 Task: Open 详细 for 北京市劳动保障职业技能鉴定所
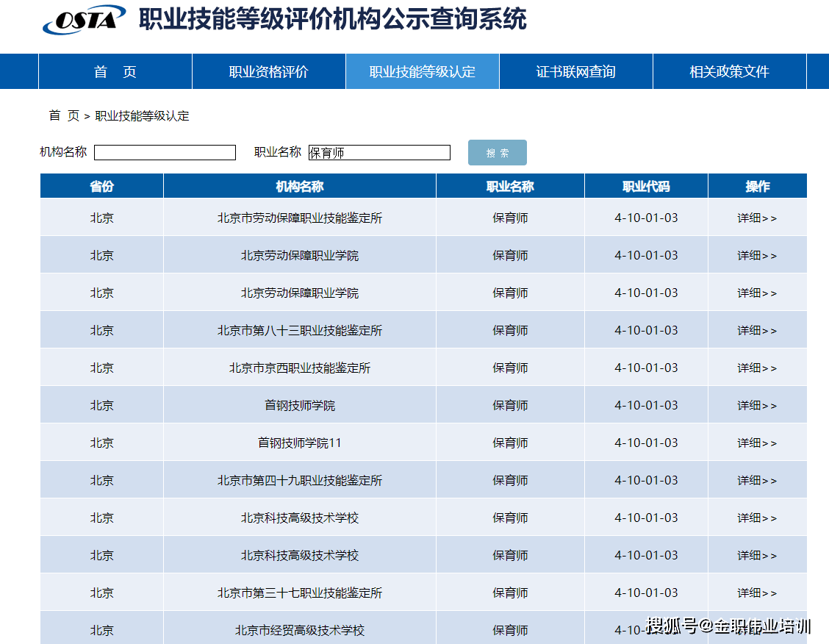[x=757, y=218]
